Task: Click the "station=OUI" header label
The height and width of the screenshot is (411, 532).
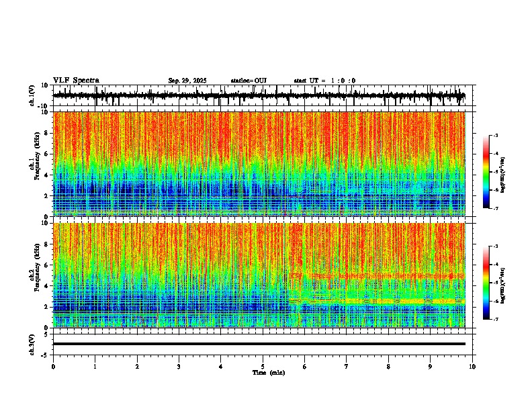Action: (249, 81)
